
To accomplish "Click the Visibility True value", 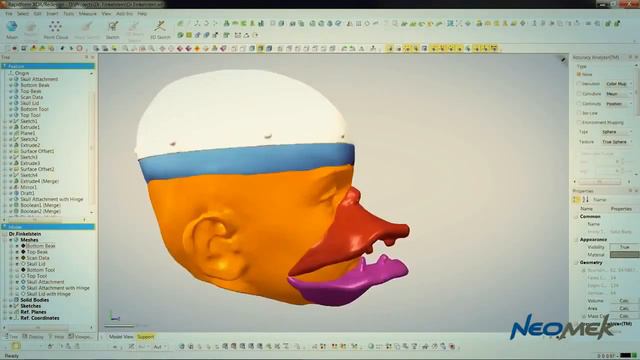I will 624,247.
